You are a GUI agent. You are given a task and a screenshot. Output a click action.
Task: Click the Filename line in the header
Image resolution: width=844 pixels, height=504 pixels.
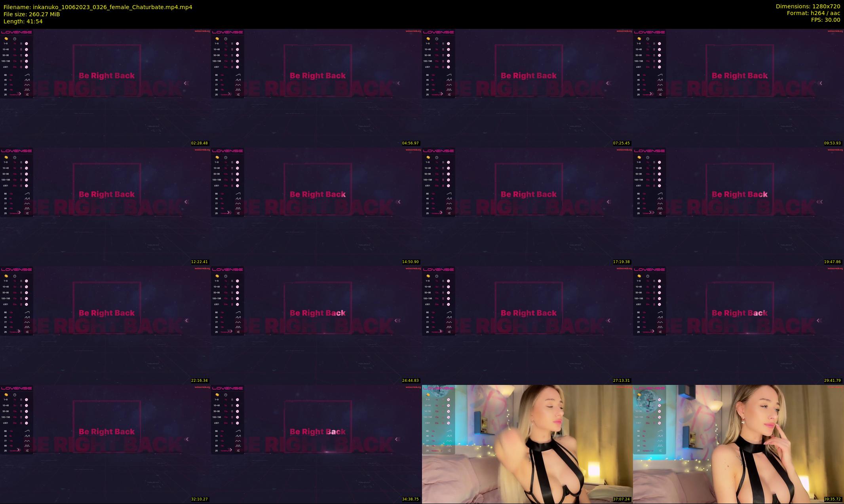[x=98, y=7]
